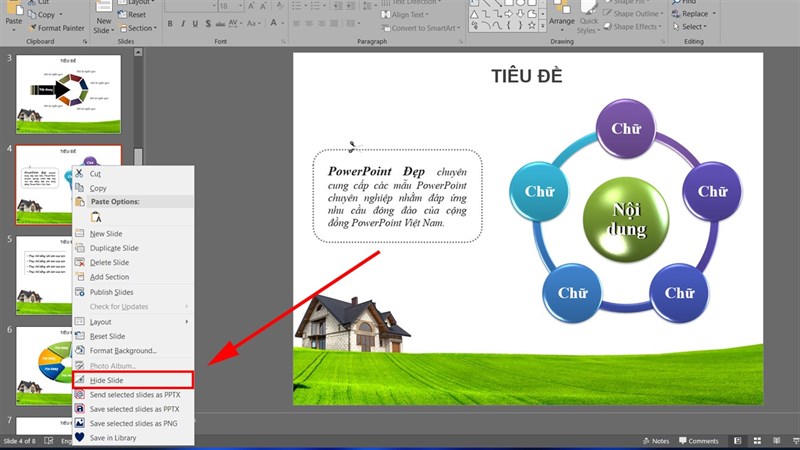Open the font size dropdown
The image size is (800, 450).
coord(241,7)
